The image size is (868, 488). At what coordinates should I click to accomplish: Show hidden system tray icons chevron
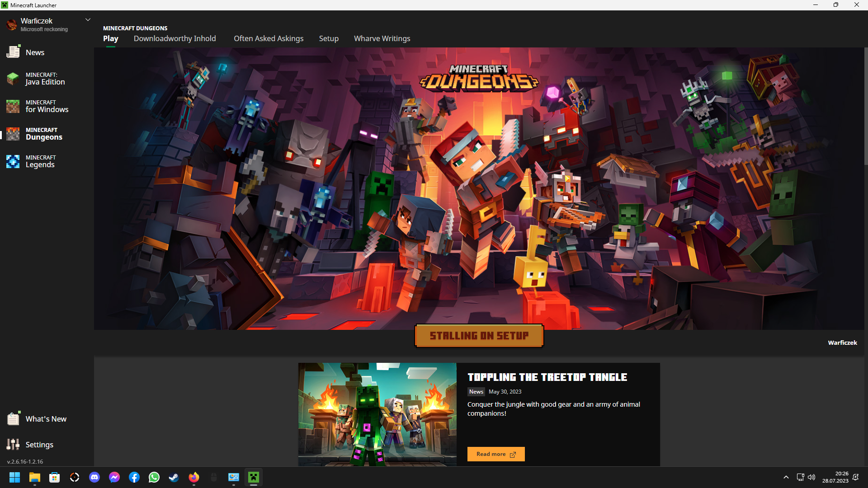pyautogui.click(x=786, y=477)
